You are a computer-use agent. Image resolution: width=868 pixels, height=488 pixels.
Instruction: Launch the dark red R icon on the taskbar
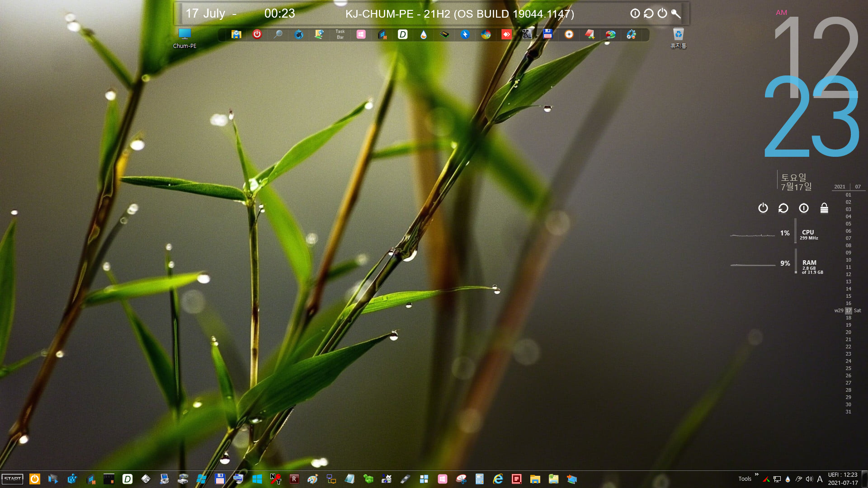[x=294, y=479]
